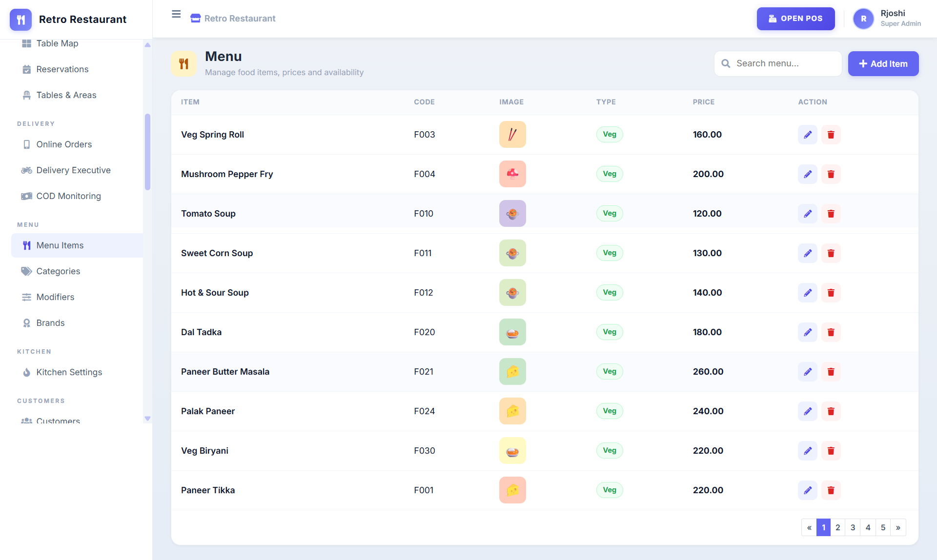Select Menu Items in sidebar
Viewport: 937px width, 560px height.
[x=77, y=245]
